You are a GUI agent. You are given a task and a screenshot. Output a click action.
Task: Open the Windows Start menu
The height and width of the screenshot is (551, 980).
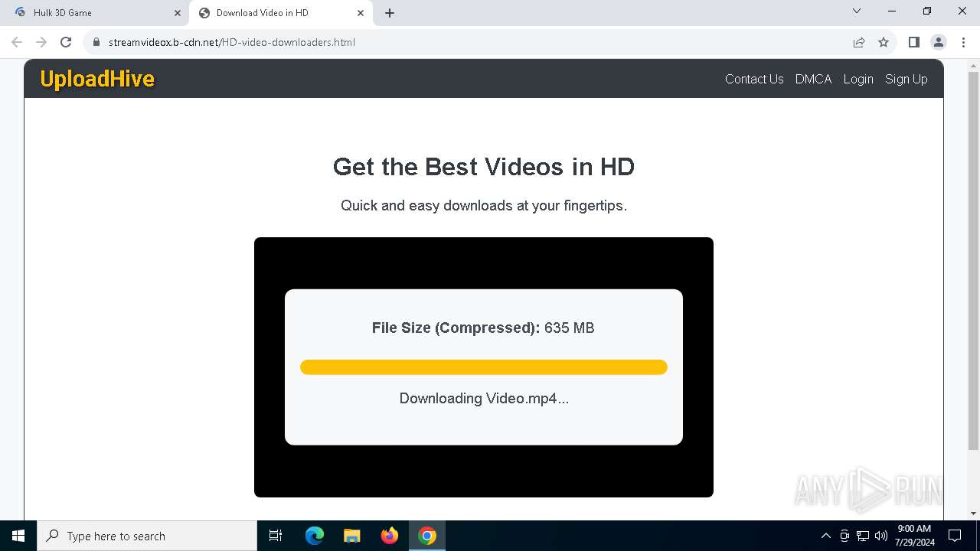coord(18,536)
